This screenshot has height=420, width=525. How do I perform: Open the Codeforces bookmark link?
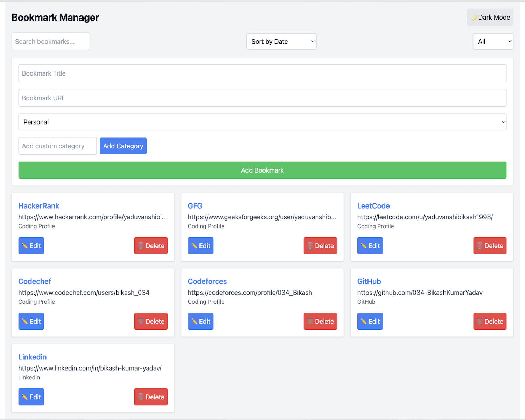pos(207,281)
